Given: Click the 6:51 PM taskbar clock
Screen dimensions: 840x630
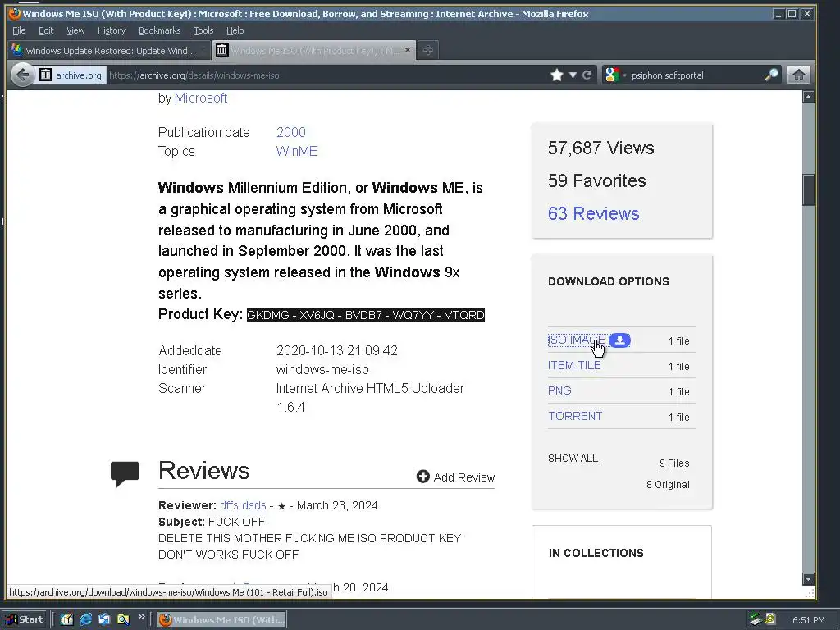Looking at the screenshot, I should 808,620.
